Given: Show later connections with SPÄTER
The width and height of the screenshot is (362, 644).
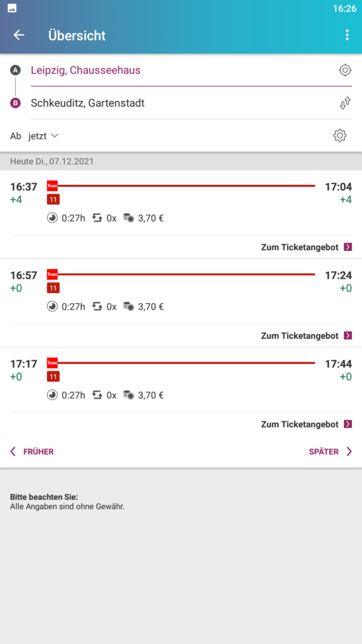Looking at the screenshot, I should pos(331,452).
